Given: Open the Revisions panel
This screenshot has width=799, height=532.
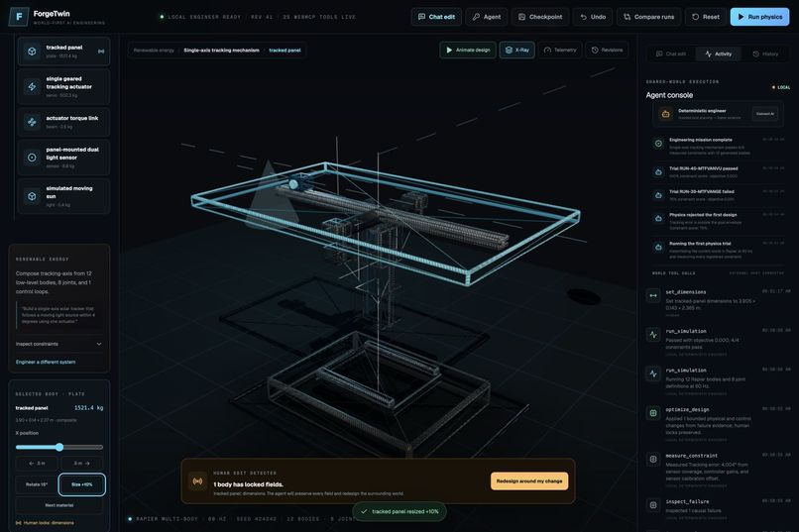Looking at the screenshot, I should (607, 50).
